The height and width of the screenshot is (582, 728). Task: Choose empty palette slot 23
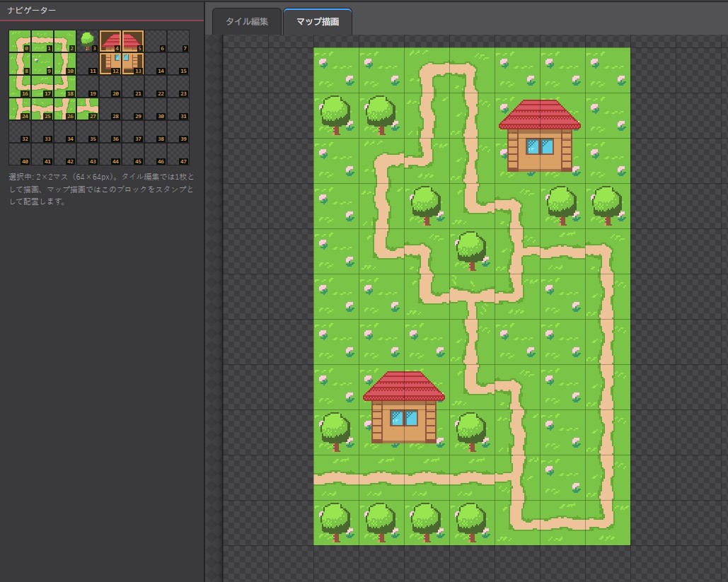point(178,86)
